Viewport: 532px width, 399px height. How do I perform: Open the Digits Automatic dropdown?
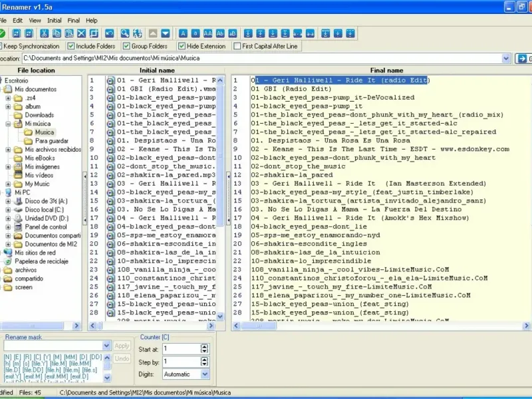tap(205, 374)
